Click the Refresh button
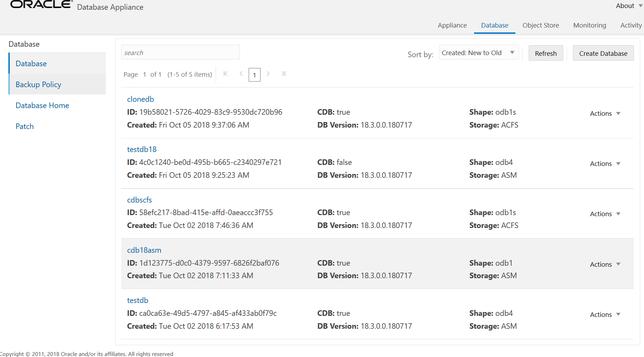The height and width of the screenshot is (357, 644). pos(545,53)
